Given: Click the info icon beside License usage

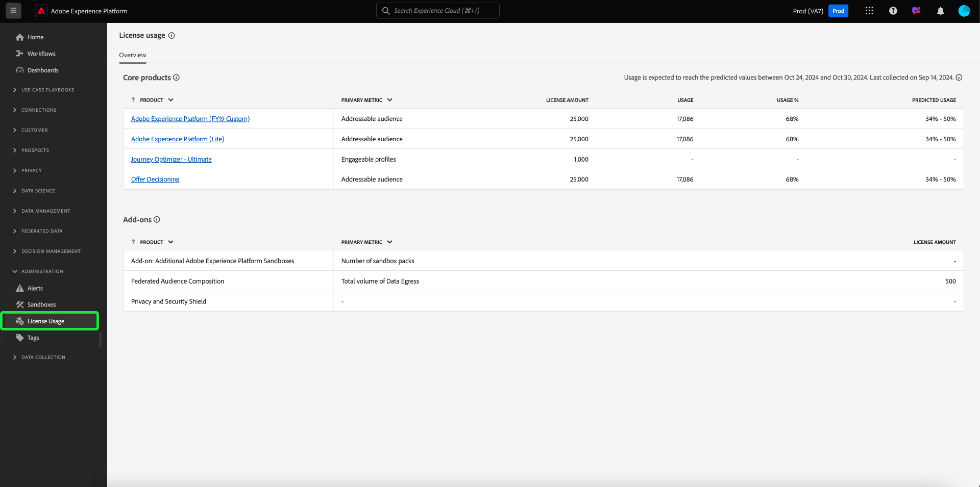Looking at the screenshot, I should coord(171,36).
